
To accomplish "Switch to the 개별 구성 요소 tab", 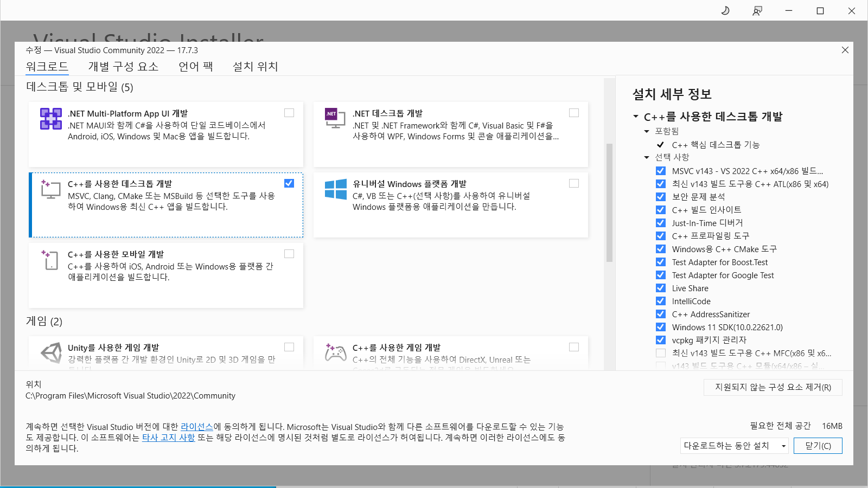I will pyautogui.click(x=123, y=67).
